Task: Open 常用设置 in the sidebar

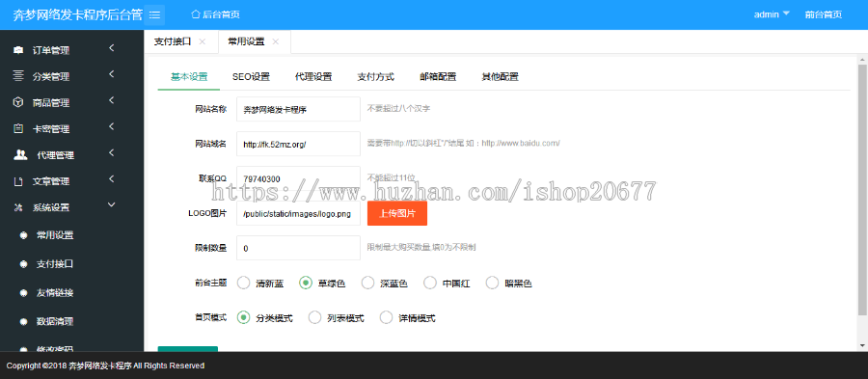Action: 55,235
